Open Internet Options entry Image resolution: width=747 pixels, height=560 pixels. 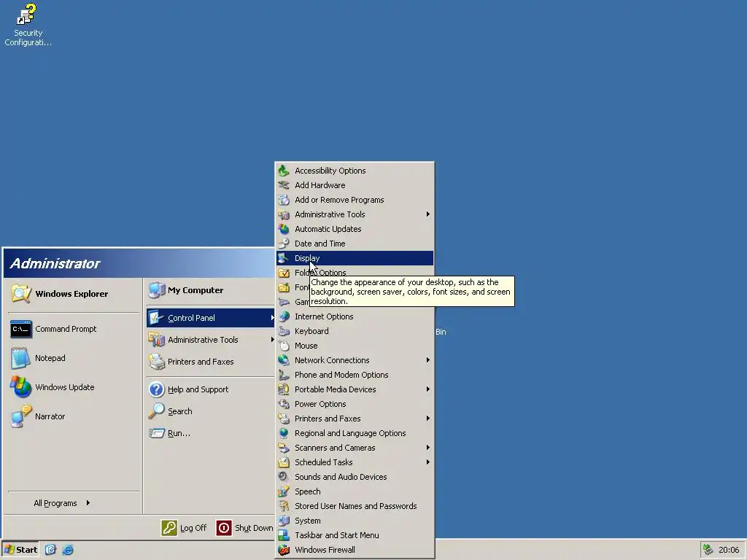tap(355, 316)
